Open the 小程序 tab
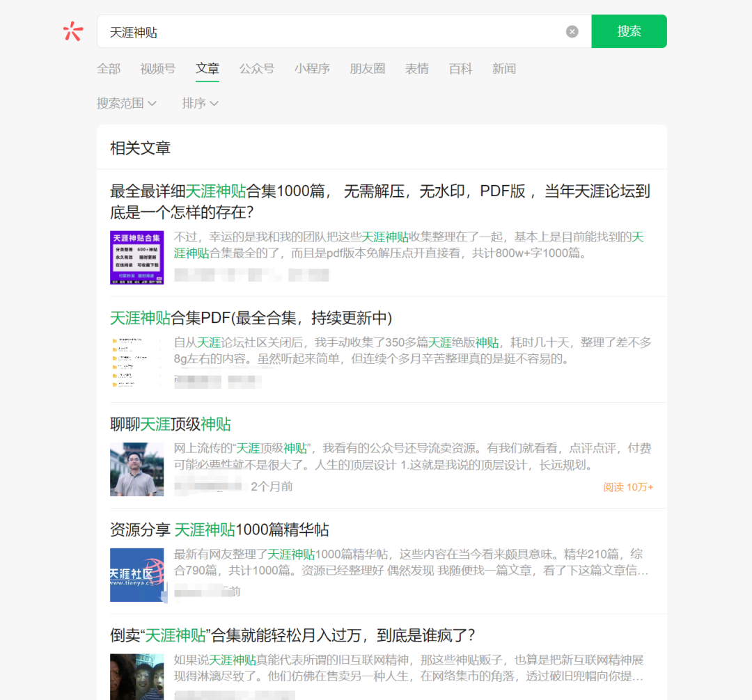The height and width of the screenshot is (700, 752). coord(312,69)
